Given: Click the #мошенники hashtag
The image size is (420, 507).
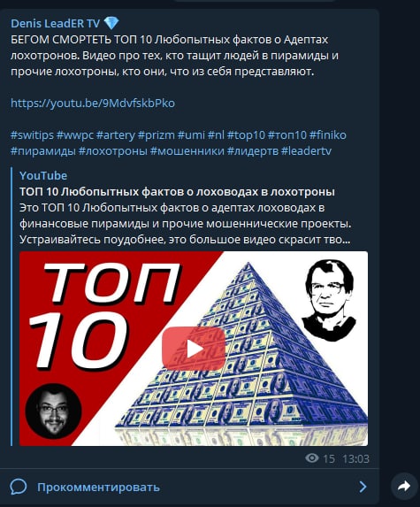Looking at the screenshot, I should point(187,150).
